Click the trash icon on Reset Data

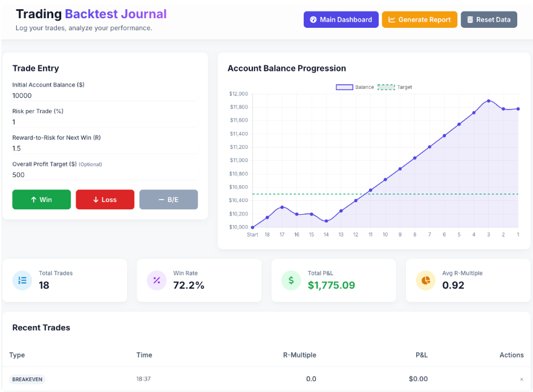click(x=469, y=19)
